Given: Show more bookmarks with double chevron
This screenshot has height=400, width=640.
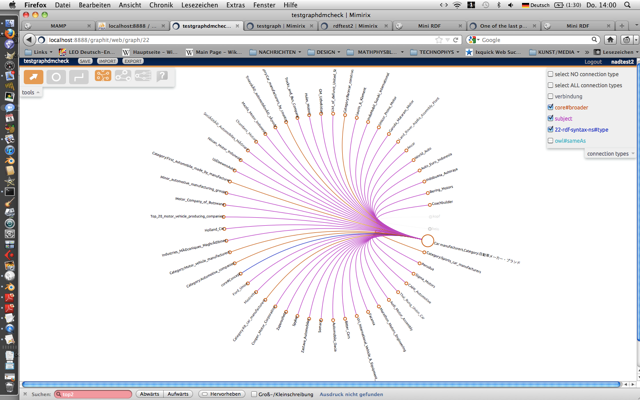Looking at the screenshot, I should 587,52.
